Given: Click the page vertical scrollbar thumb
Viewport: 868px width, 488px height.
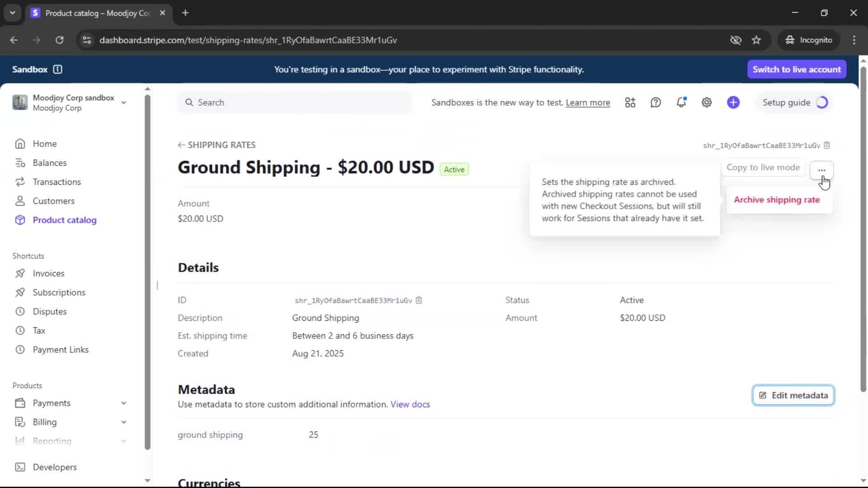Looking at the screenshot, I should (x=863, y=228).
